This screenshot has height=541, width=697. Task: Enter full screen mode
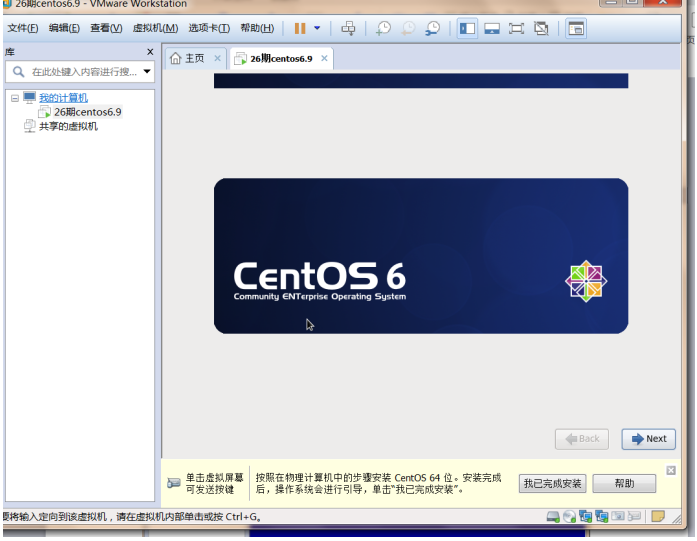click(x=516, y=29)
